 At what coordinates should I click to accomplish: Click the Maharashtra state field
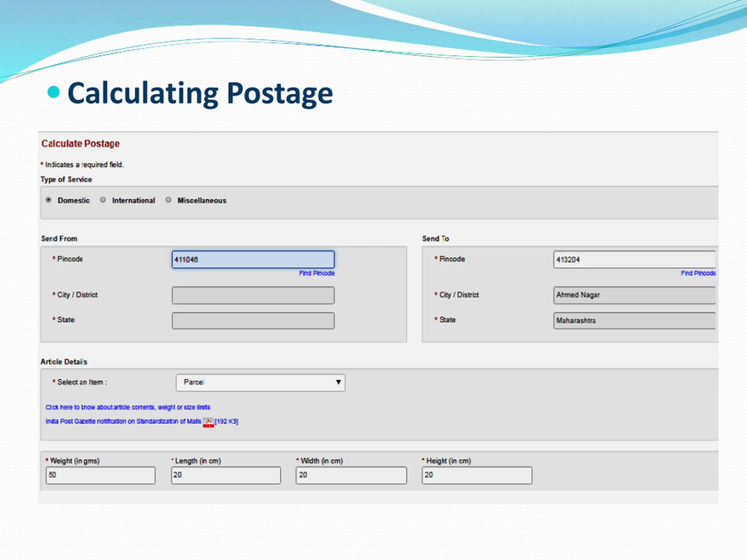[634, 321]
